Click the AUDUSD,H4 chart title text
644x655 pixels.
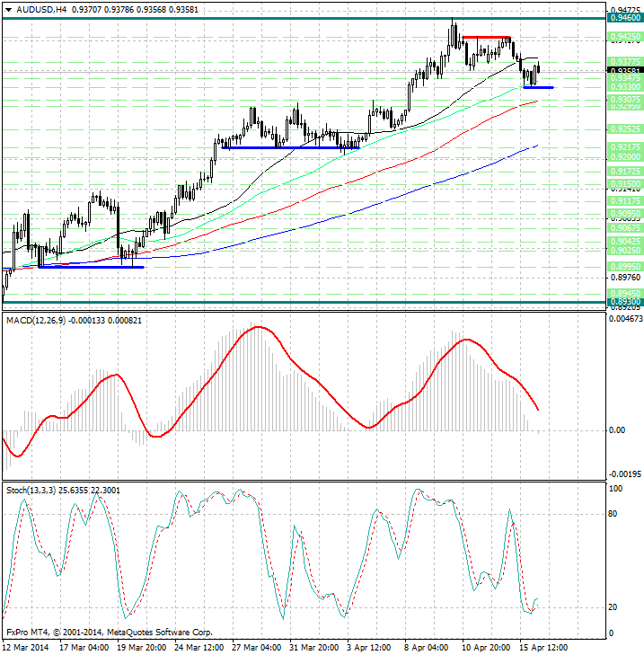pyautogui.click(x=41, y=9)
